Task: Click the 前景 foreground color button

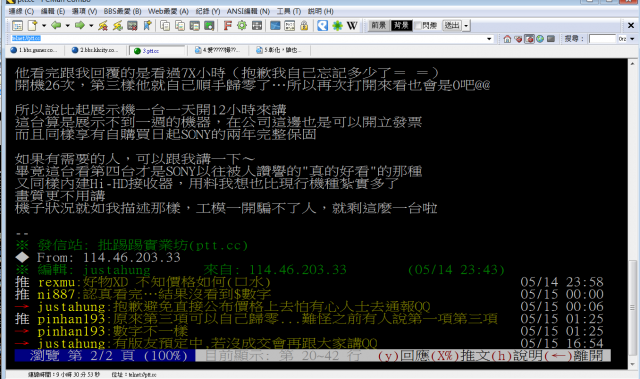Action: click(x=378, y=26)
